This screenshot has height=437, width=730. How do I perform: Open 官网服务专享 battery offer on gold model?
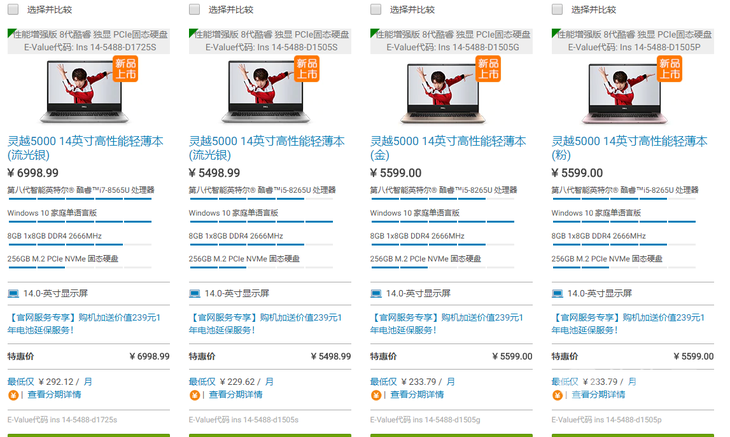tap(447, 323)
